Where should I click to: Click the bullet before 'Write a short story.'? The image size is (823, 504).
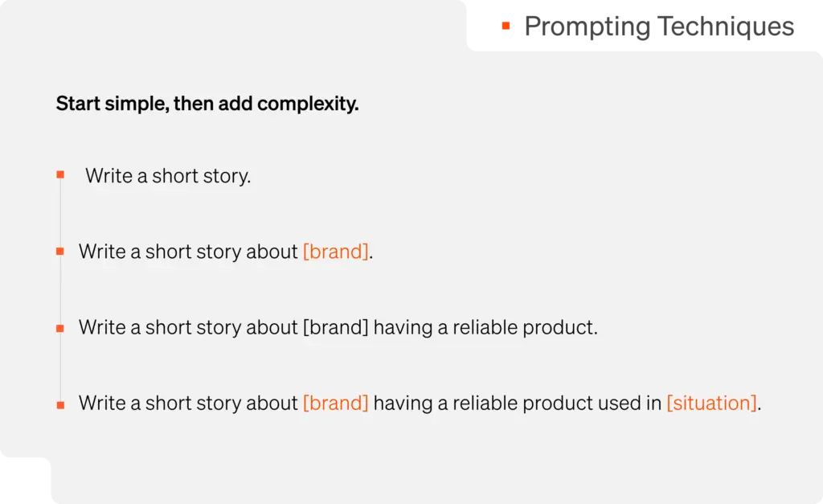[60, 174]
